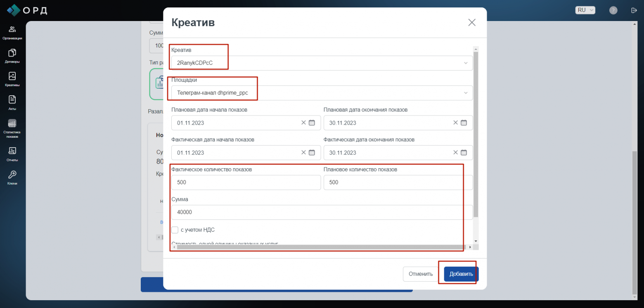Open calendar for actual start date
This screenshot has height=308, width=644.
point(312,152)
